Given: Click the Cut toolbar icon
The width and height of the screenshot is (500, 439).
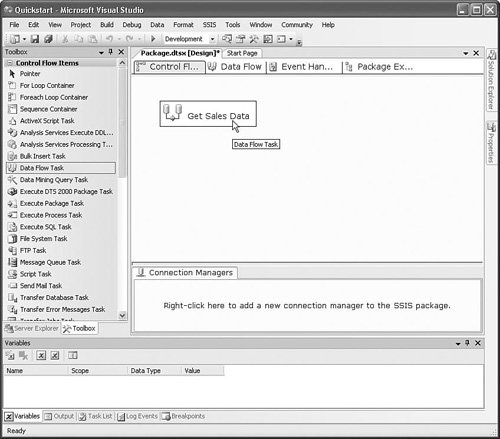Looking at the screenshot, I should (x=65, y=39).
